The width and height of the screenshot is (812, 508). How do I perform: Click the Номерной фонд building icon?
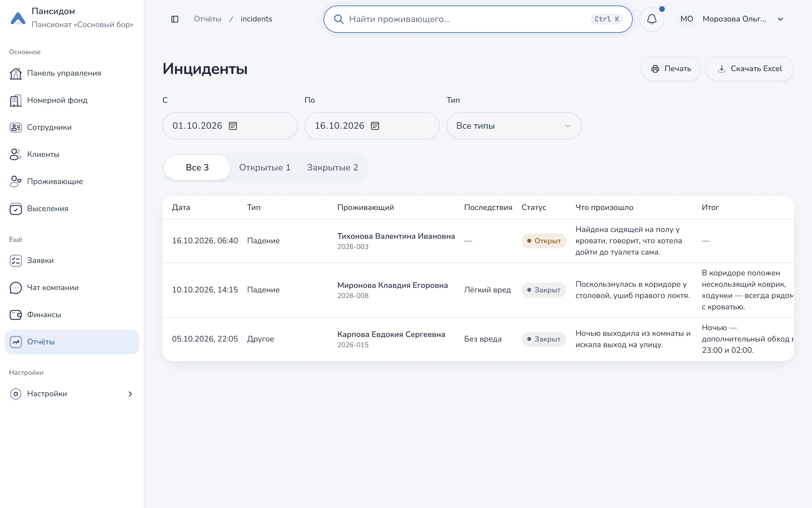[16, 100]
